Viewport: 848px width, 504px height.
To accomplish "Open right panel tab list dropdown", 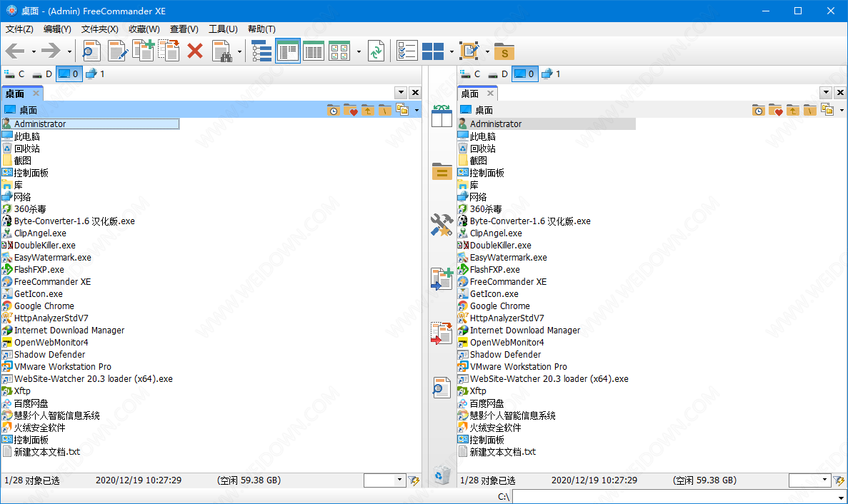I will click(826, 92).
